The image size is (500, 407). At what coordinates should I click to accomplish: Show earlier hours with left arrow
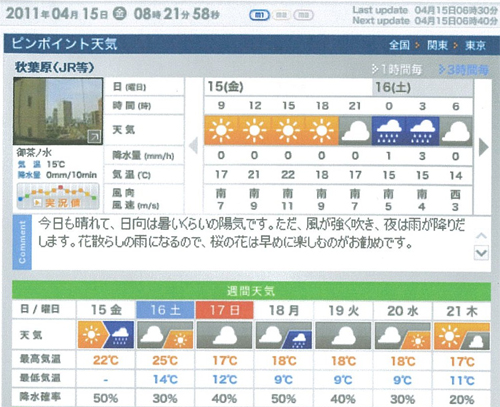click(194, 146)
